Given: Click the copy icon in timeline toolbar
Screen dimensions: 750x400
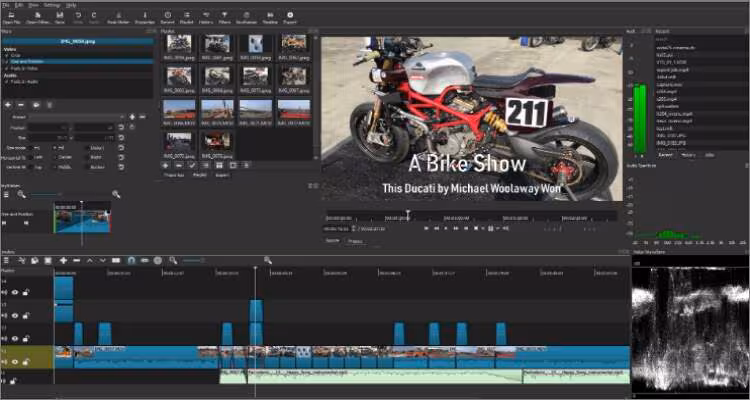Looking at the screenshot, I should pos(34,261).
